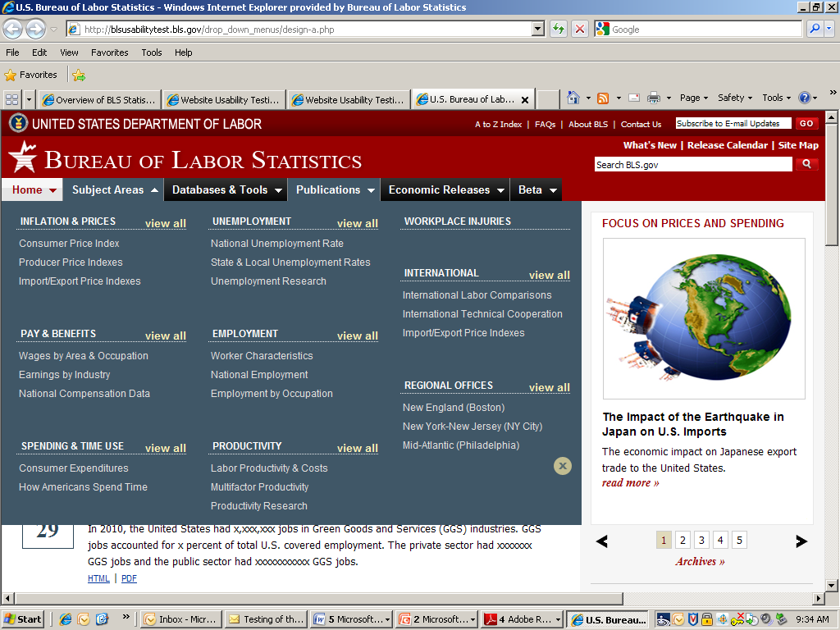
Task: Click the Google search magnifier icon
Action: (815, 29)
